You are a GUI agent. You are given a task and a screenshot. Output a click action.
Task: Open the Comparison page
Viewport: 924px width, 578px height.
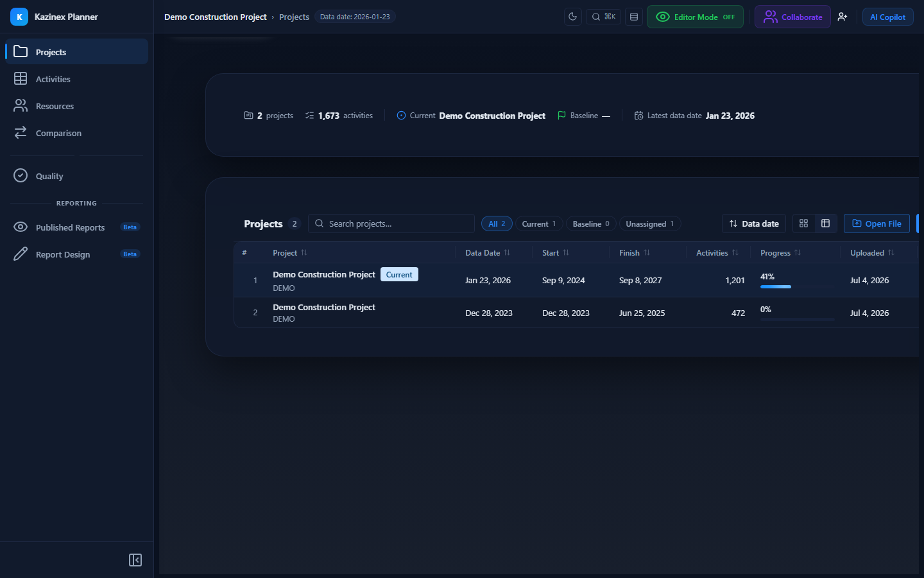tap(77, 133)
